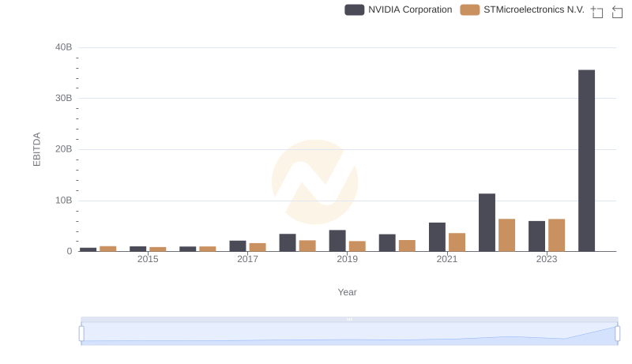This screenshot has height=364, width=632.
Task: Click the 30B y-axis label
Action: (x=64, y=98)
